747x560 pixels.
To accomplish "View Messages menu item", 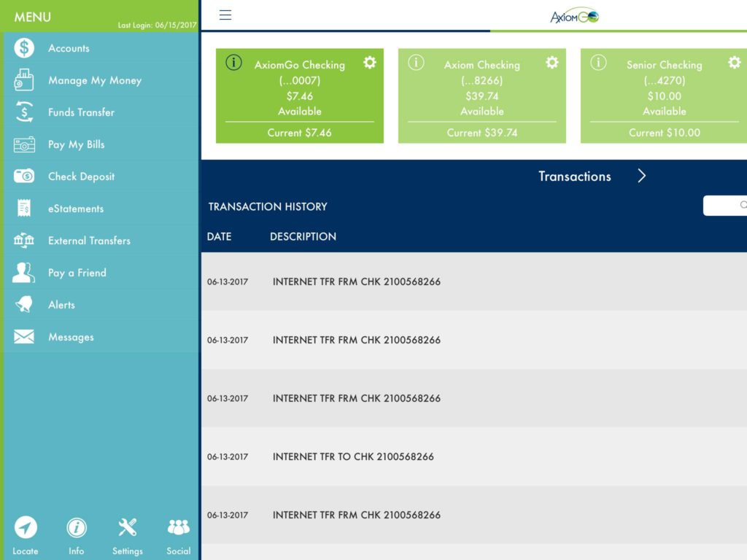I will coord(101,337).
